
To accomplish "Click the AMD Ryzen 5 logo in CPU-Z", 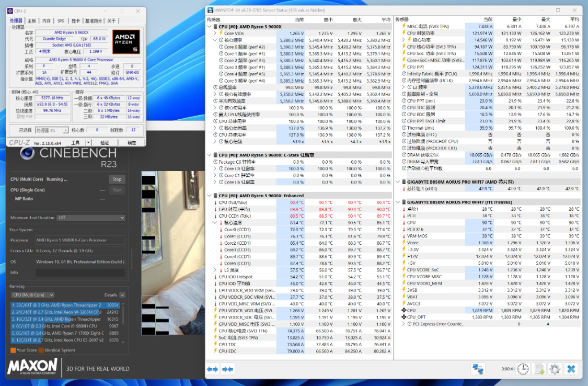I will click(x=126, y=42).
